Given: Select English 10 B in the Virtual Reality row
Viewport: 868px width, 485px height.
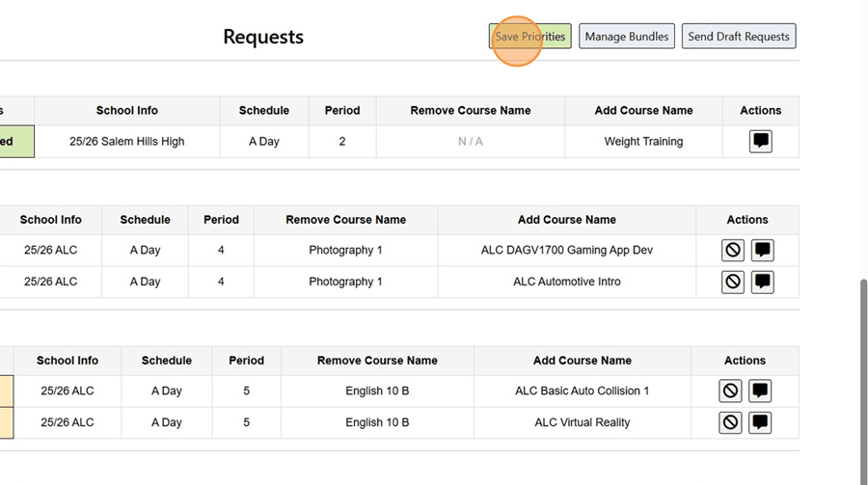Looking at the screenshot, I should pos(377,423).
